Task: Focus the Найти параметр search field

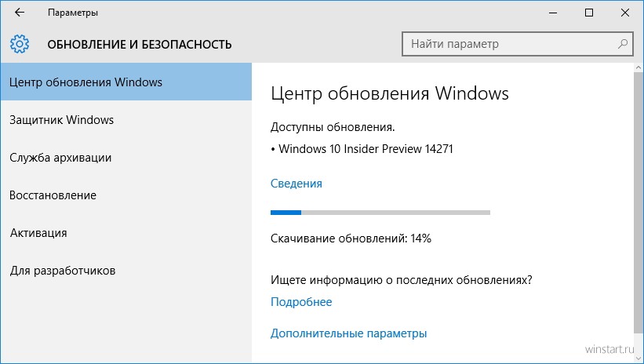Action: click(517, 44)
